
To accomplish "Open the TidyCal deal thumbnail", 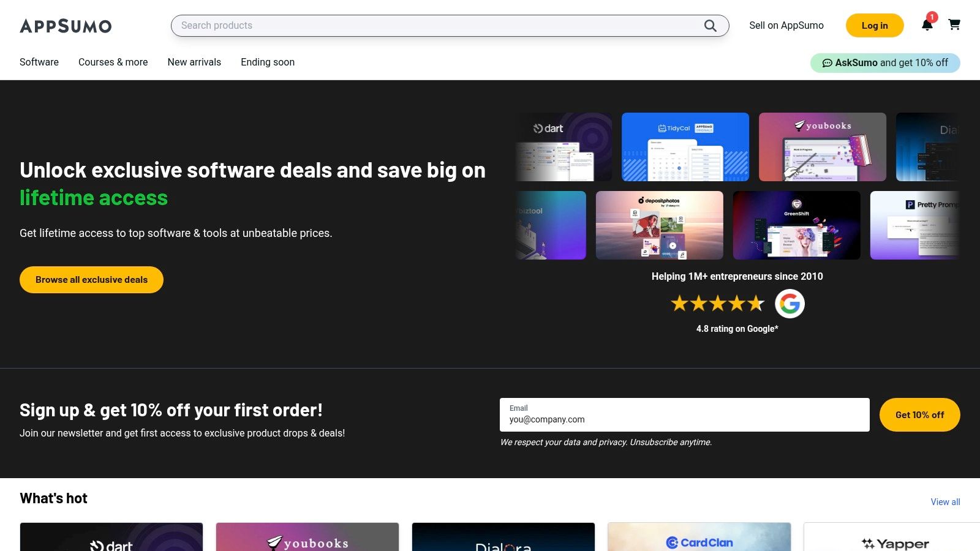I will tap(684, 146).
